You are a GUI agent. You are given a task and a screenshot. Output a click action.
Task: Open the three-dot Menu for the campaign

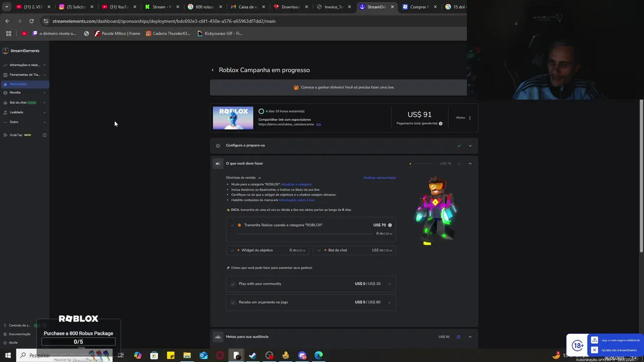click(x=470, y=118)
